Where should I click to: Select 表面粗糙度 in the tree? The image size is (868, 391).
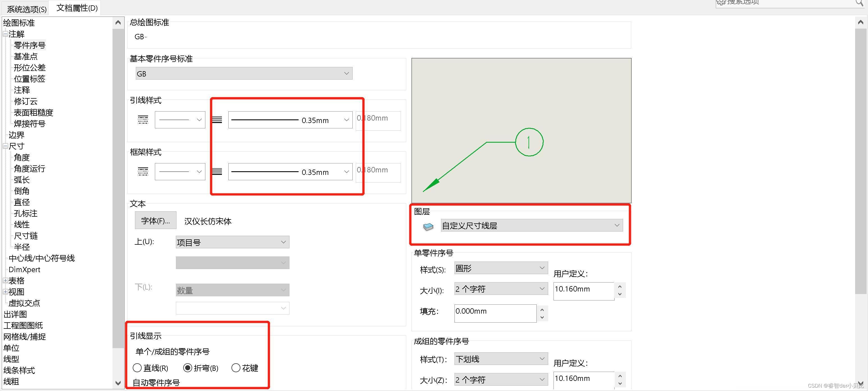[33, 112]
